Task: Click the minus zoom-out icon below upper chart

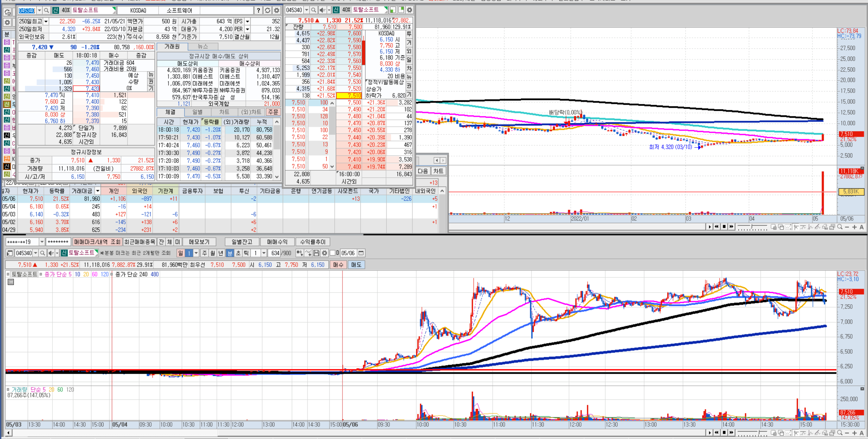Action: (847, 227)
